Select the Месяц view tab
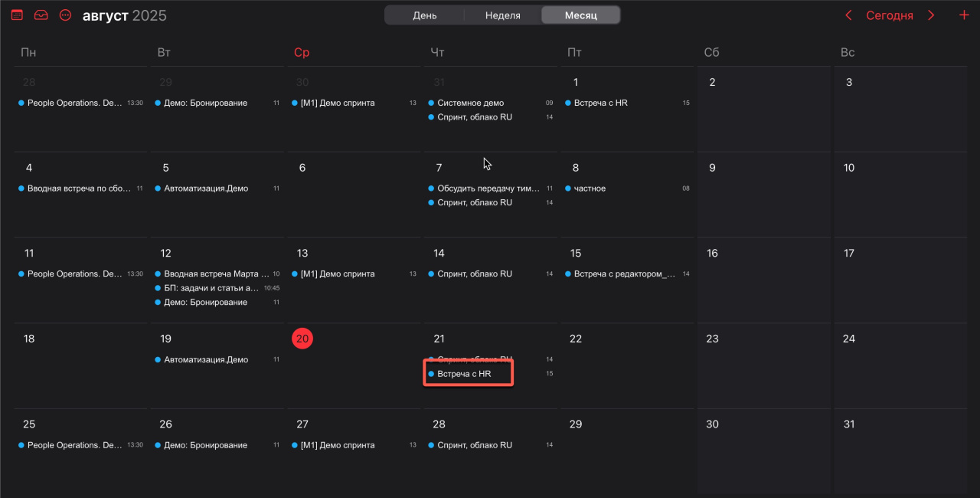The width and height of the screenshot is (980, 498). point(580,15)
